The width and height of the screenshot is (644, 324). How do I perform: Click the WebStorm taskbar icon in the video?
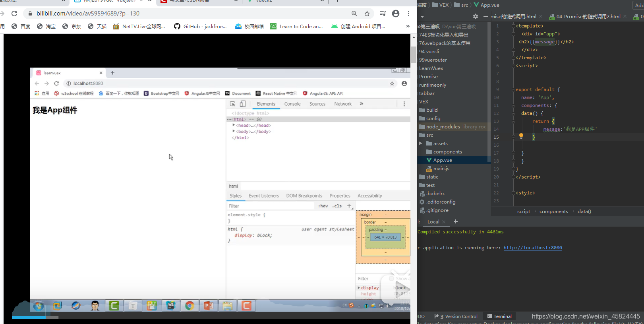tap(171, 306)
